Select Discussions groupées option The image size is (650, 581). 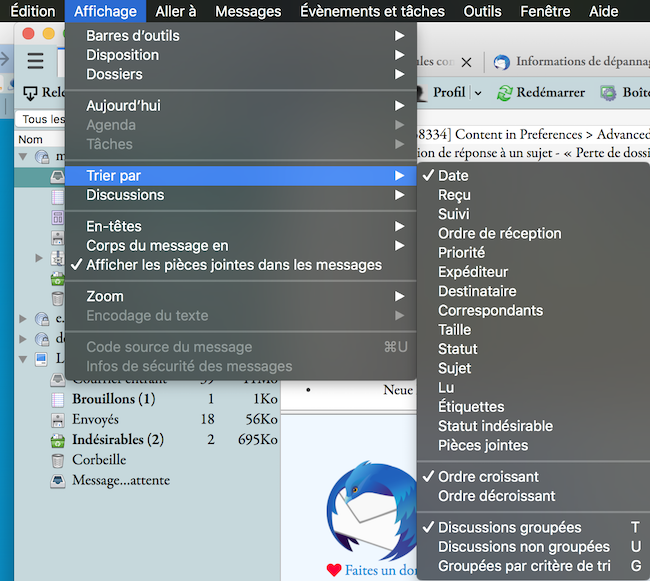tap(533, 527)
